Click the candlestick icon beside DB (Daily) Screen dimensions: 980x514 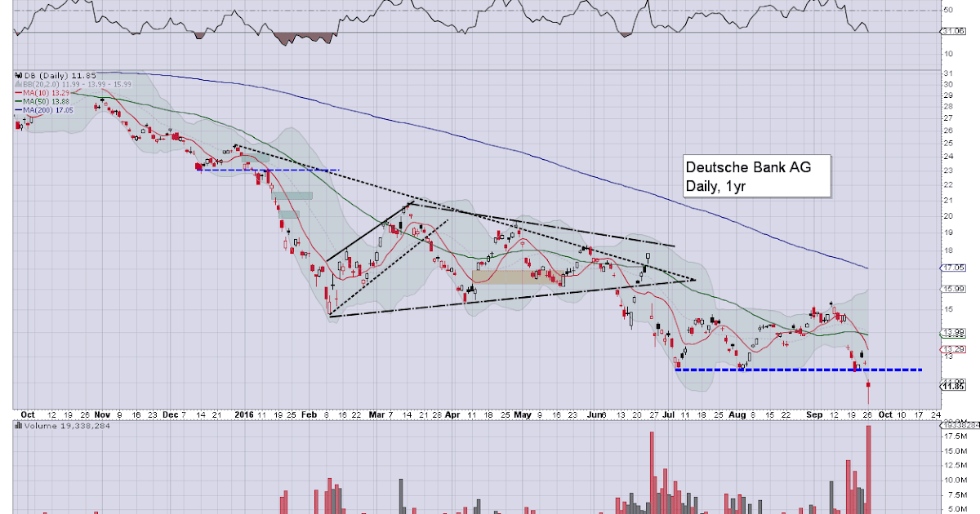[x=17, y=76]
